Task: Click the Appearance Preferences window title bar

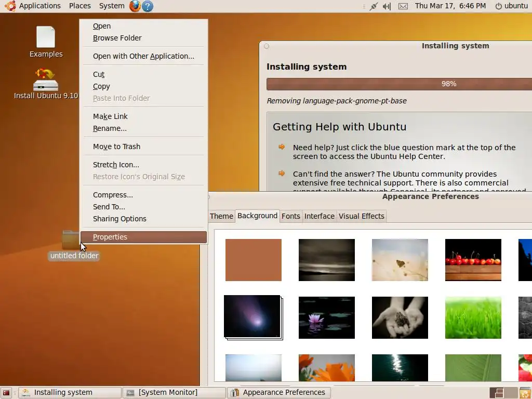Action: click(370, 197)
